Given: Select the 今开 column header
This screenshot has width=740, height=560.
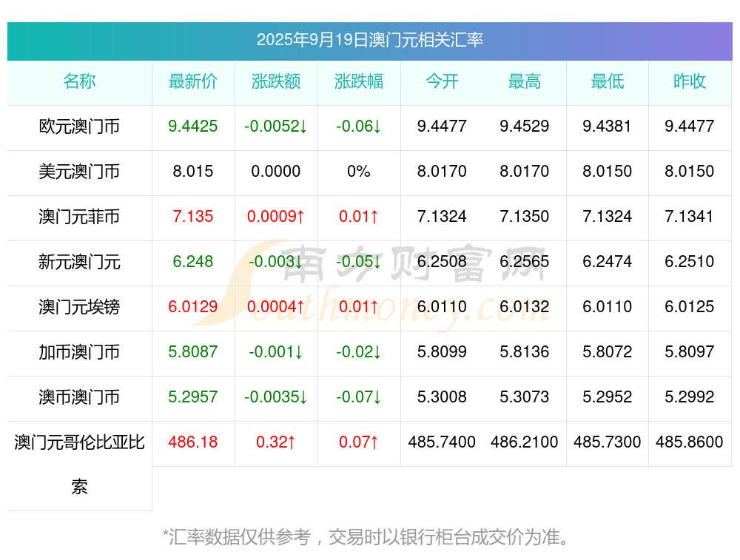Looking at the screenshot, I should (x=442, y=81).
